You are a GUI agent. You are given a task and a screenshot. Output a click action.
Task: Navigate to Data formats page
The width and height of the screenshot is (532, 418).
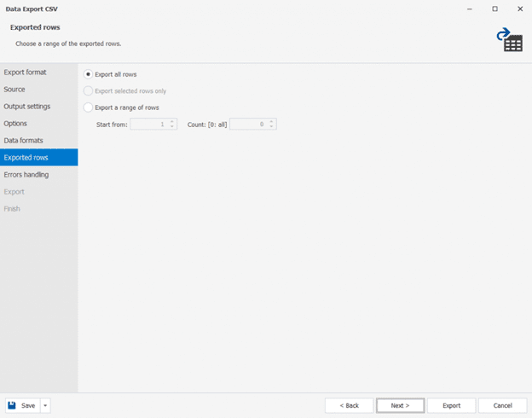coord(24,141)
